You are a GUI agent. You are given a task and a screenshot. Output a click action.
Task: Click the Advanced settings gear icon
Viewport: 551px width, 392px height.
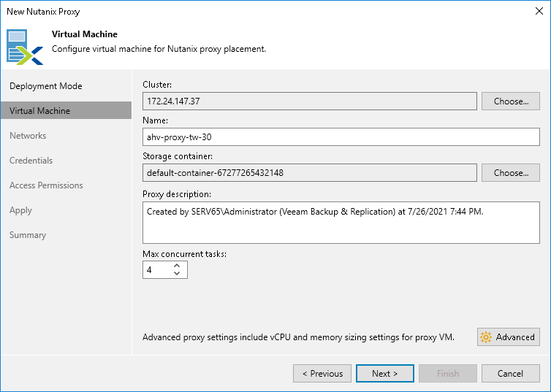point(486,337)
